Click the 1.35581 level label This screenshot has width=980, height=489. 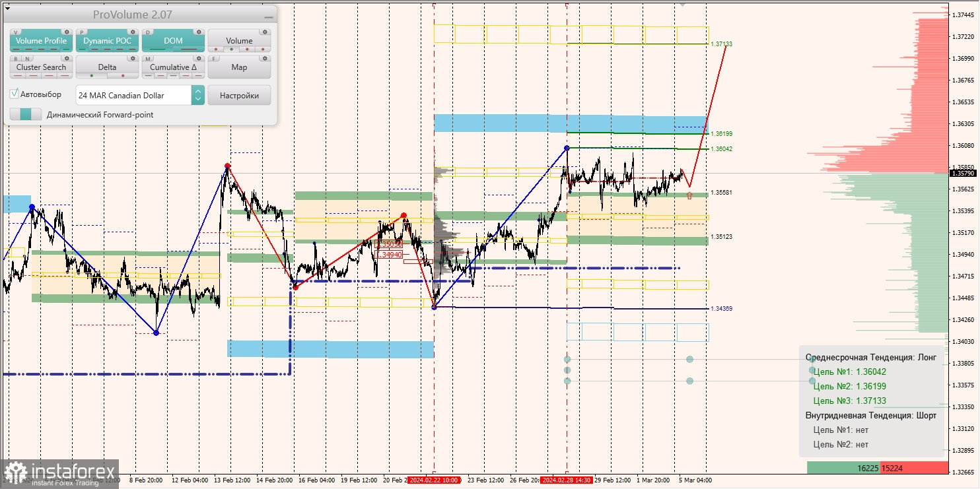[x=721, y=193]
